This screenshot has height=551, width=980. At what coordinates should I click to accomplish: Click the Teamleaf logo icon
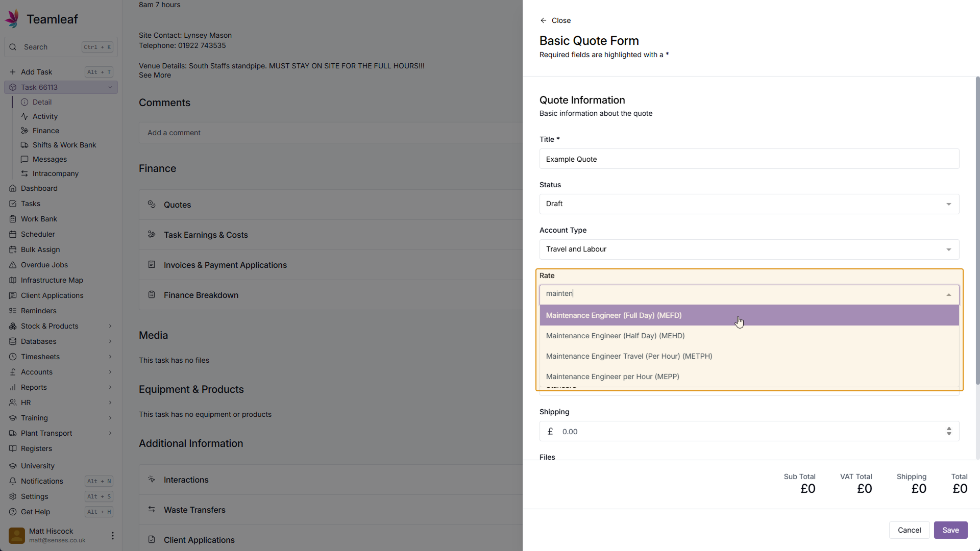click(x=12, y=19)
